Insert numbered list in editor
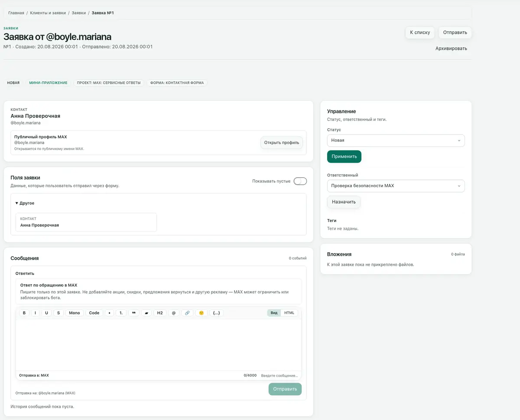 (x=121, y=313)
